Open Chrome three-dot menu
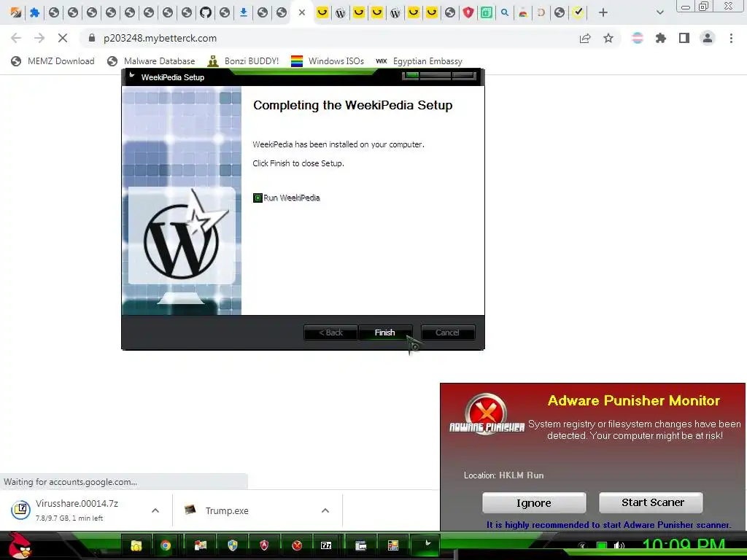747x560 pixels. click(731, 38)
